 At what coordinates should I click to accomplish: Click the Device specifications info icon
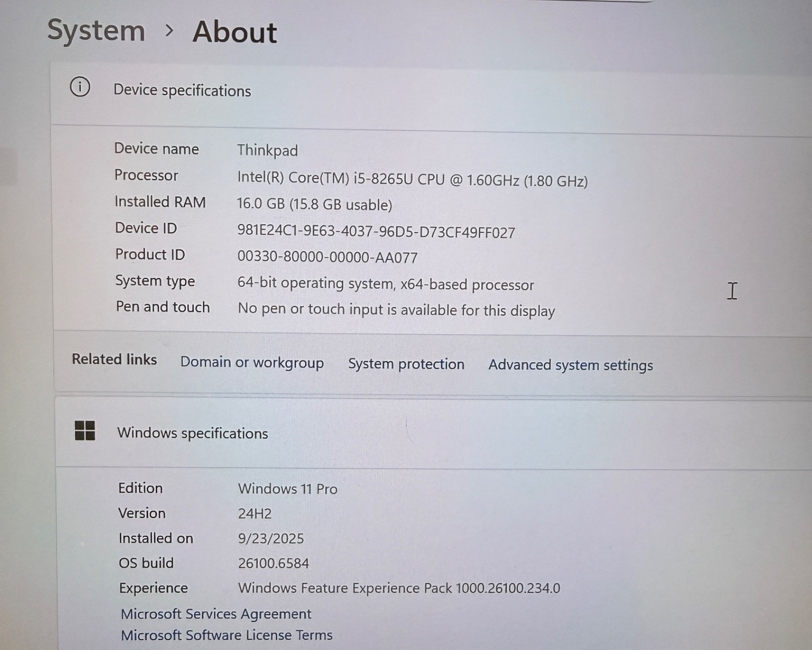pyautogui.click(x=80, y=87)
